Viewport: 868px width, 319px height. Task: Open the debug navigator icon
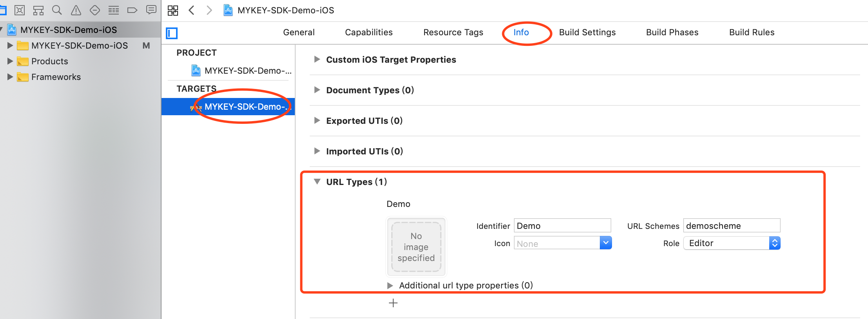113,10
